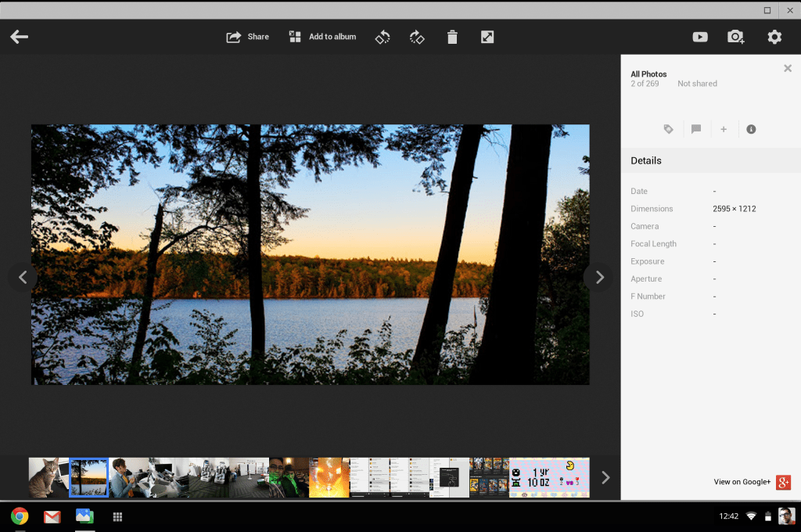Click the tag icon in side panel
The height and width of the screenshot is (532, 801).
pos(669,129)
